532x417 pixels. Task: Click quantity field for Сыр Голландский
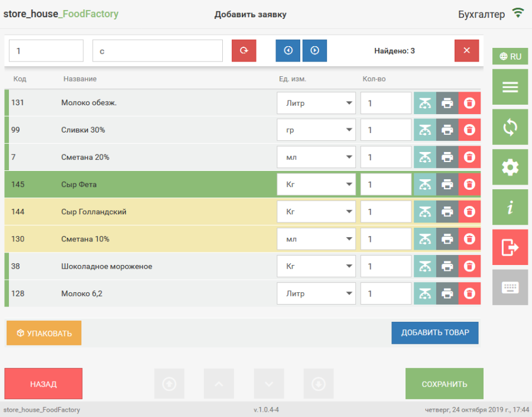point(385,212)
